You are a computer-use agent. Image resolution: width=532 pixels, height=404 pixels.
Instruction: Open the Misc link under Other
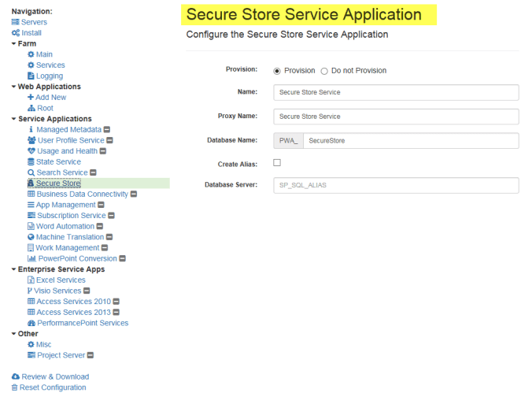[44, 345]
